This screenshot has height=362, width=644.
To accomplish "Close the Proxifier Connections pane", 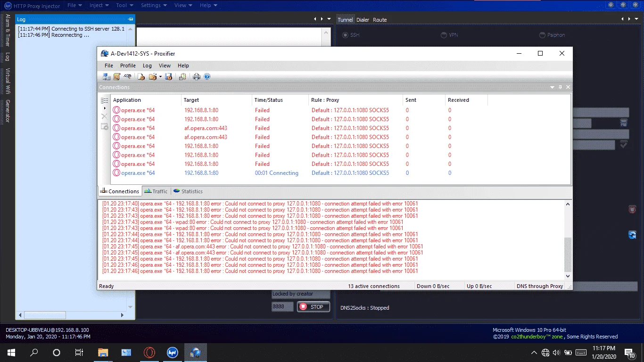I will (x=568, y=87).
